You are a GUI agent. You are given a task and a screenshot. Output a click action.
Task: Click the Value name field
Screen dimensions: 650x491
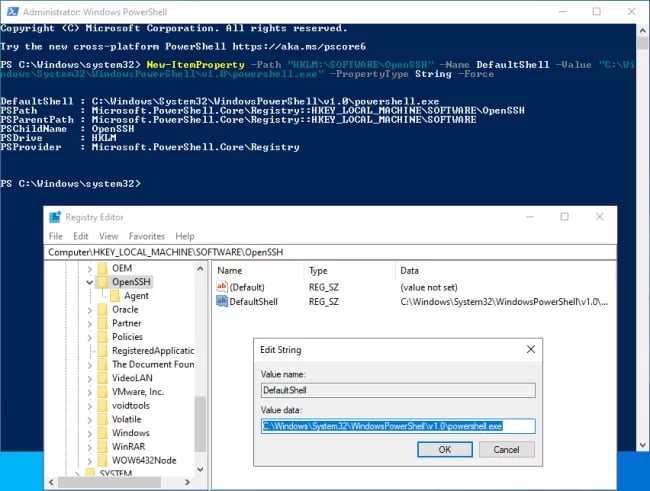(398, 390)
